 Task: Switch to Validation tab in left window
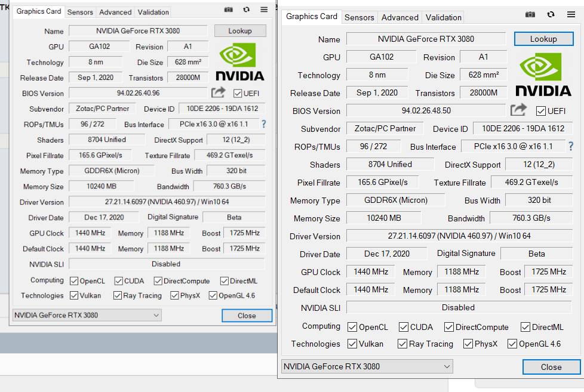[153, 13]
